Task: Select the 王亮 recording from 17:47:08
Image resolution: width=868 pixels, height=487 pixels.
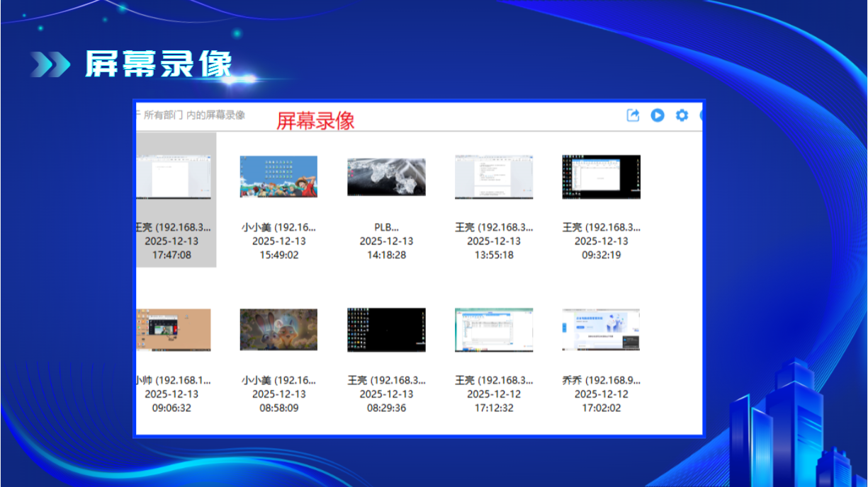Action: point(174,176)
